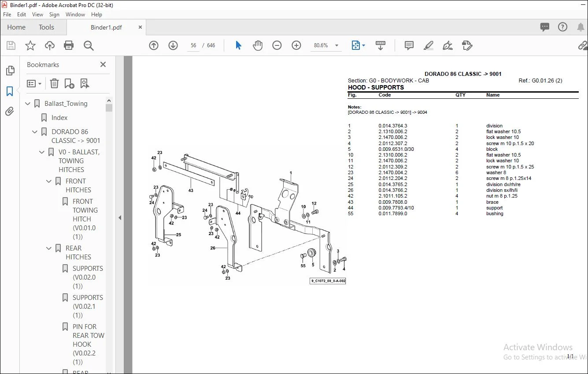Upload the file to cloud
This screenshot has height=374, width=588.
click(50, 45)
